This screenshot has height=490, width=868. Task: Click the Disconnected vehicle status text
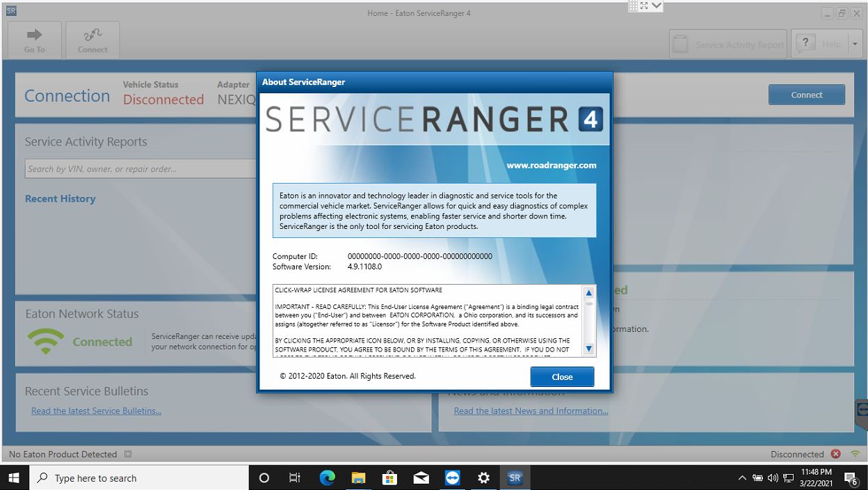coord(163,100)
